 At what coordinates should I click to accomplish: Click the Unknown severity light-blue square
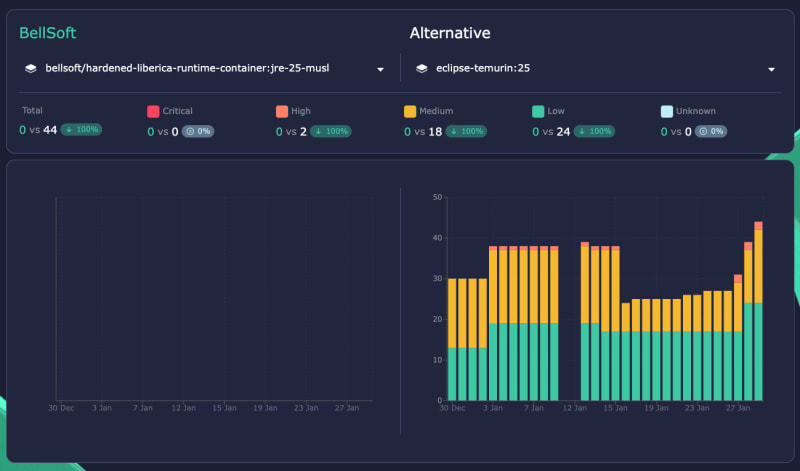coord(667,112)
